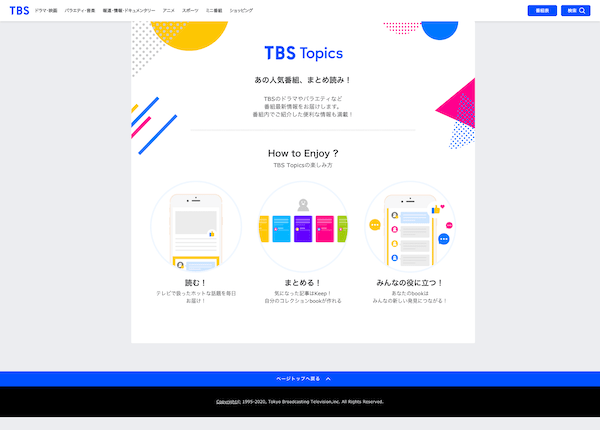Click the up chevron beside ページトップへ戻る

328,379
